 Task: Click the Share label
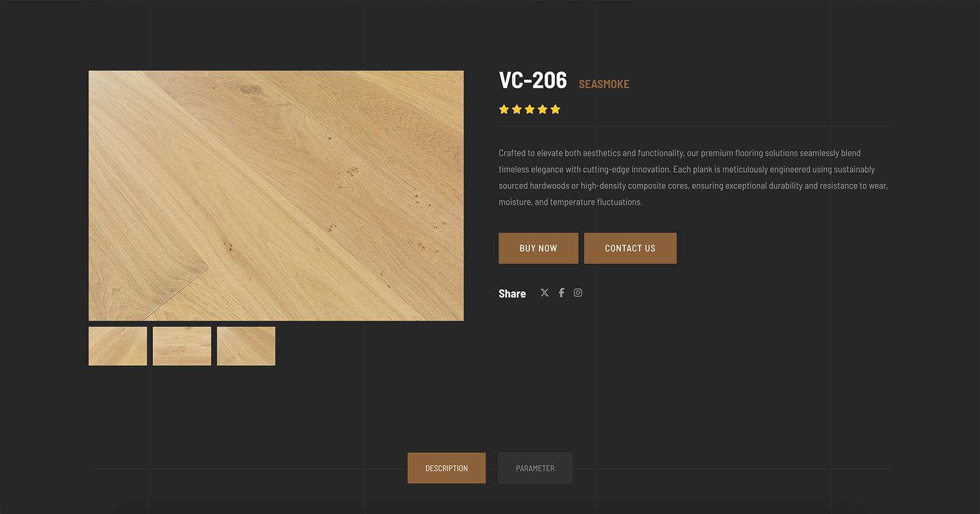(512, 293)
